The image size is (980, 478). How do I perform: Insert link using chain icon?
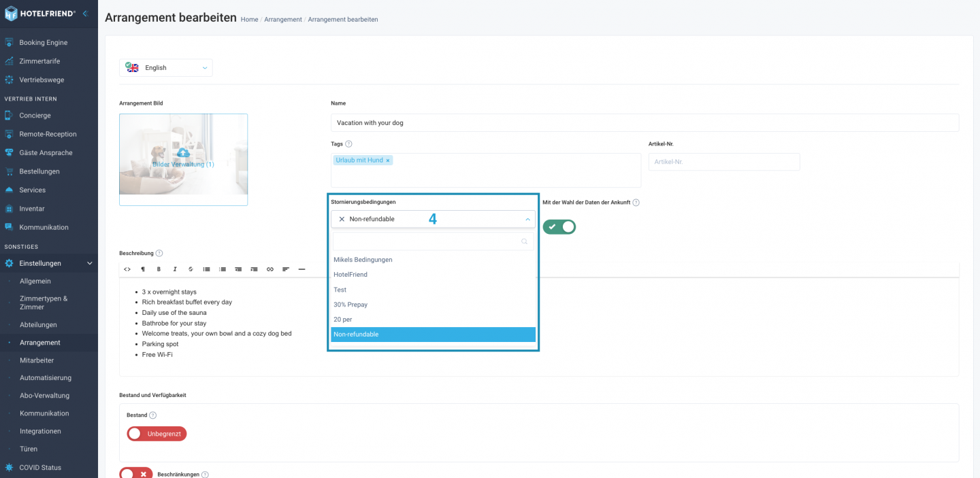[270, 269]
